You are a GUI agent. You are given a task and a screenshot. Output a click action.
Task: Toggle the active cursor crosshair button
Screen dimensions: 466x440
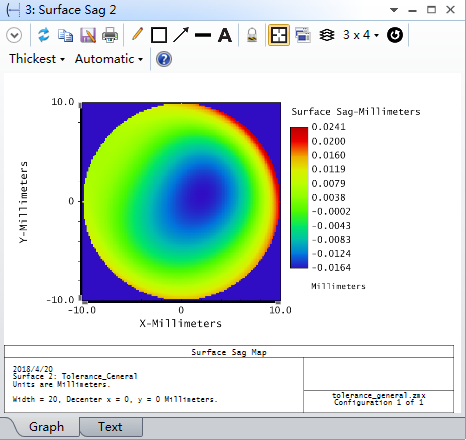279,35
